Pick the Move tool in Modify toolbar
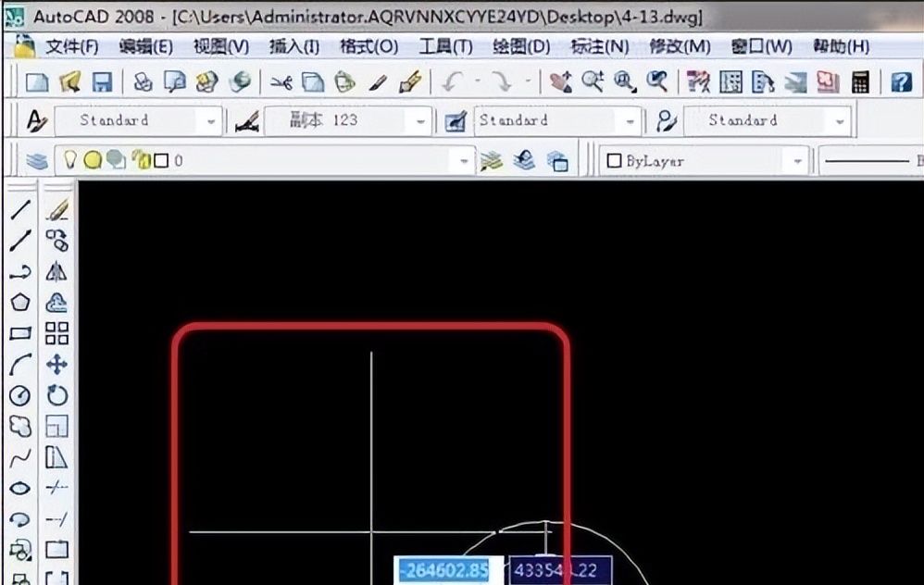Screen dimensions: 924x585 [57, 365]
